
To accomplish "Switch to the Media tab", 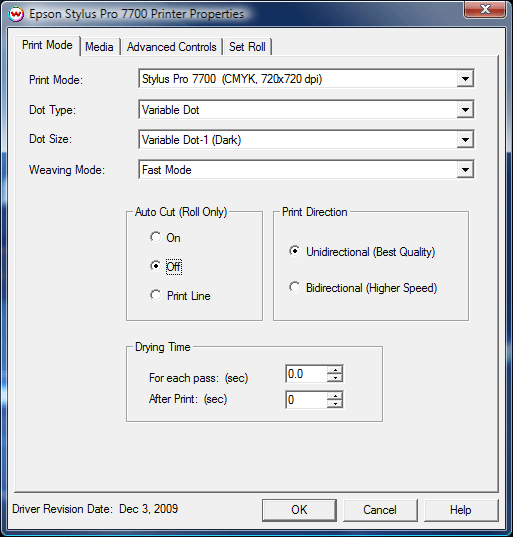I will 99,47.
